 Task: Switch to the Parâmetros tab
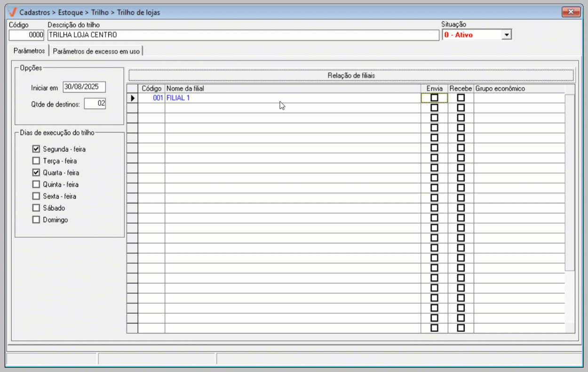click(29, 50)
